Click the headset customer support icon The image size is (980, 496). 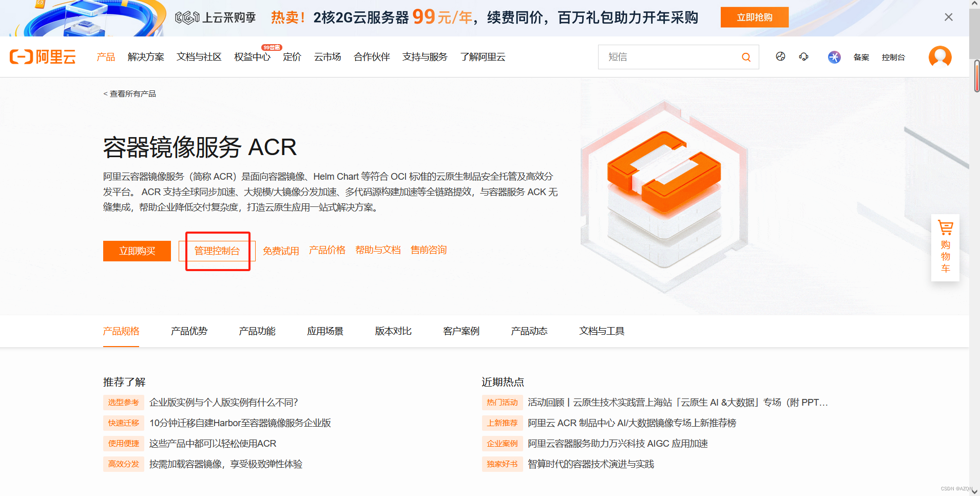click(x=804, y=56)
